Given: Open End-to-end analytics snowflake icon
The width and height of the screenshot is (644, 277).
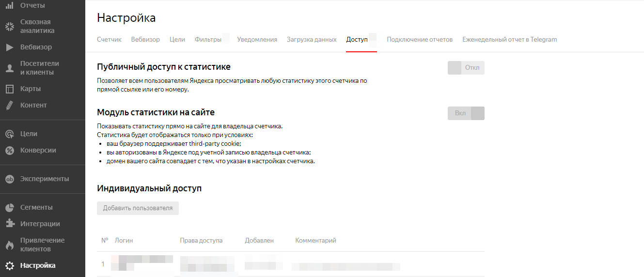Looking at the screenshot, I should point(9,27).
